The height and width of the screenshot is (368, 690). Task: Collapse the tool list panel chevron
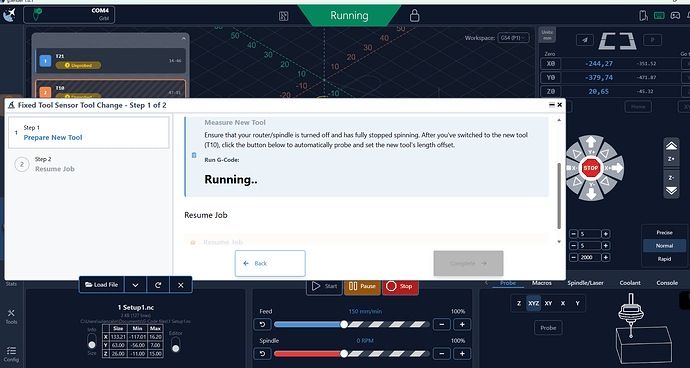tap(184, 39)
